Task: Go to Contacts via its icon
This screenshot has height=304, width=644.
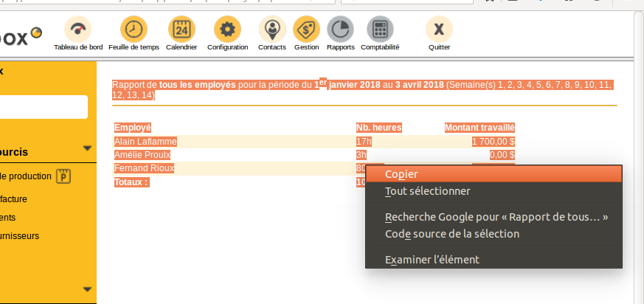Action: [272, 30]
